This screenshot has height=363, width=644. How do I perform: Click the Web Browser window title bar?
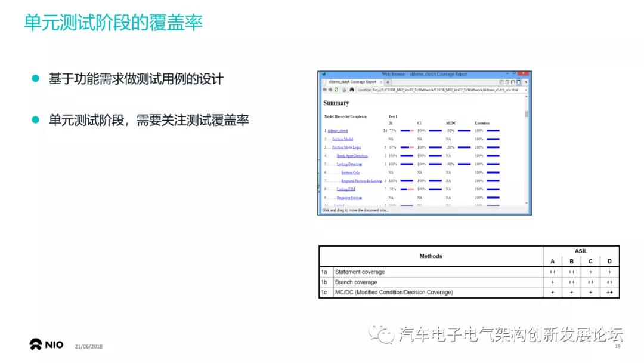[x=425, y=74]
